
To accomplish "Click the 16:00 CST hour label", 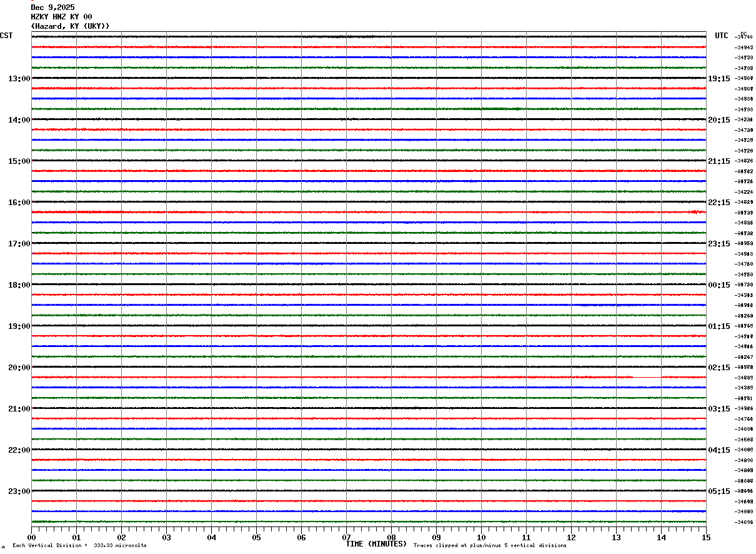I will [x=19, y=203].
